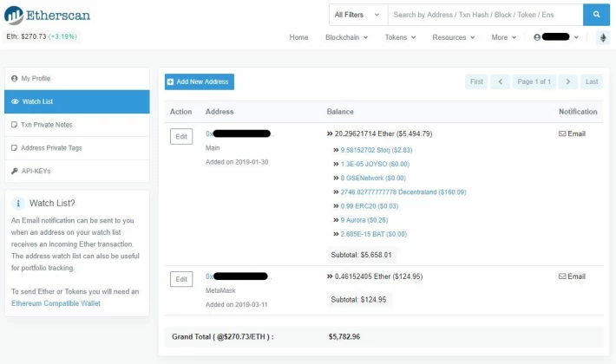Click the blue info icon beside Watch List?
616x364 pixels.
click(18, 203)
